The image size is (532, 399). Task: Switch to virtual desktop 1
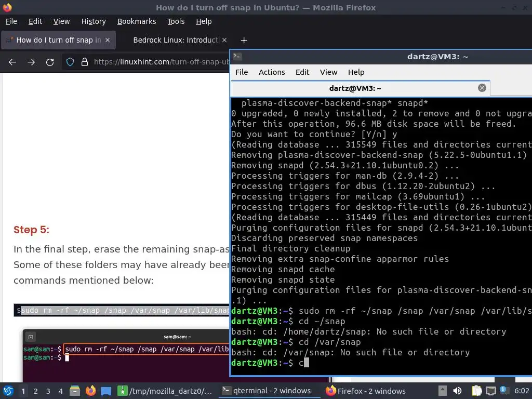(23, 391)
